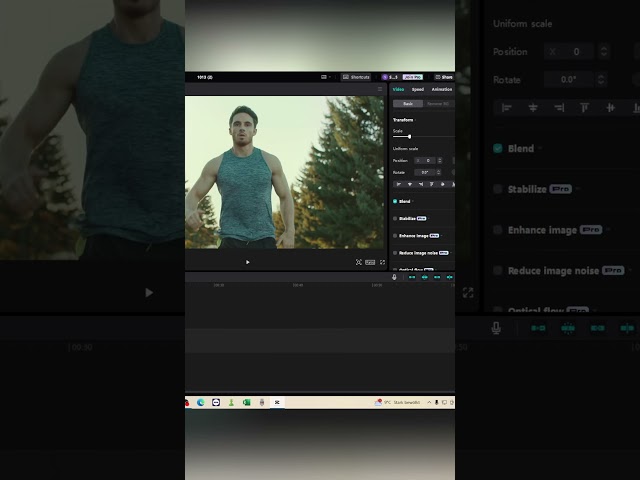Open the Ratio button under the preview

tap(370, 262)
